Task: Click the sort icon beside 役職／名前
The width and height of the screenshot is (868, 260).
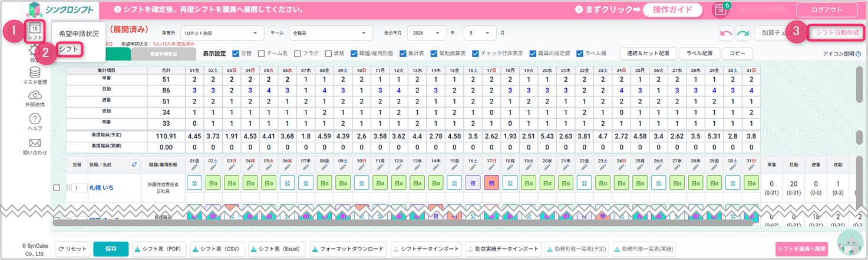Action: click(x=134, y=164)
